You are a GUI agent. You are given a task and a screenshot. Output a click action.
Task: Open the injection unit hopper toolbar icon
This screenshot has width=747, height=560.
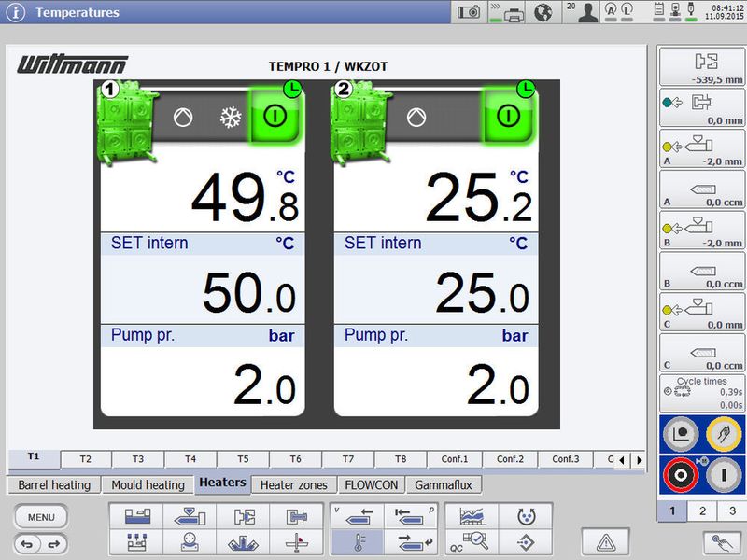190,516
